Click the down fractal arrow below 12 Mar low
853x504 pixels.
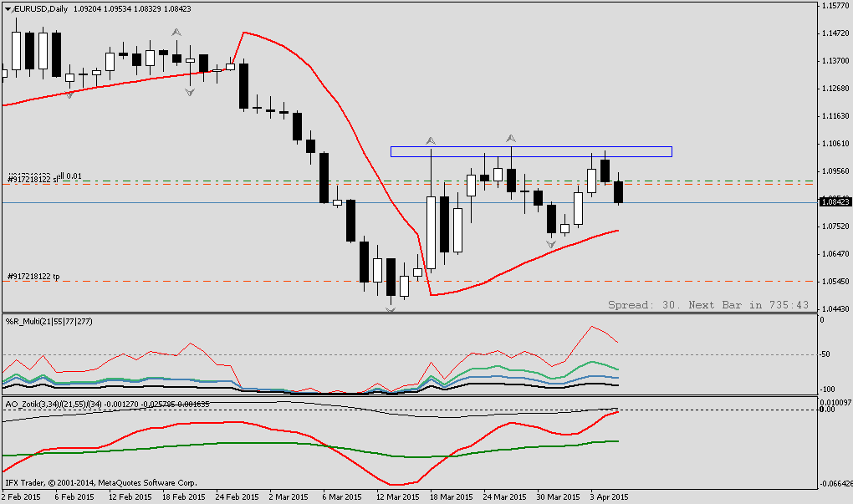coord(391,309)
